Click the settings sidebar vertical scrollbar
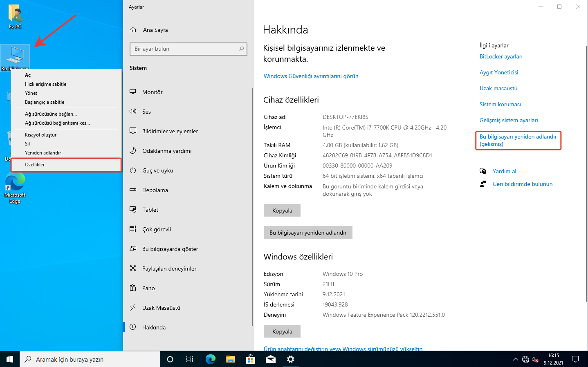 coord(252,204)
